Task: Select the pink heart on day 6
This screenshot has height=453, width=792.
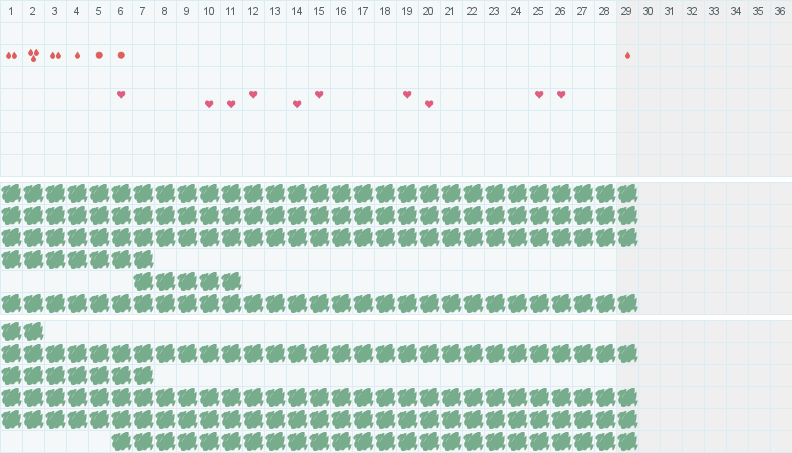Action: coord(121,94)
